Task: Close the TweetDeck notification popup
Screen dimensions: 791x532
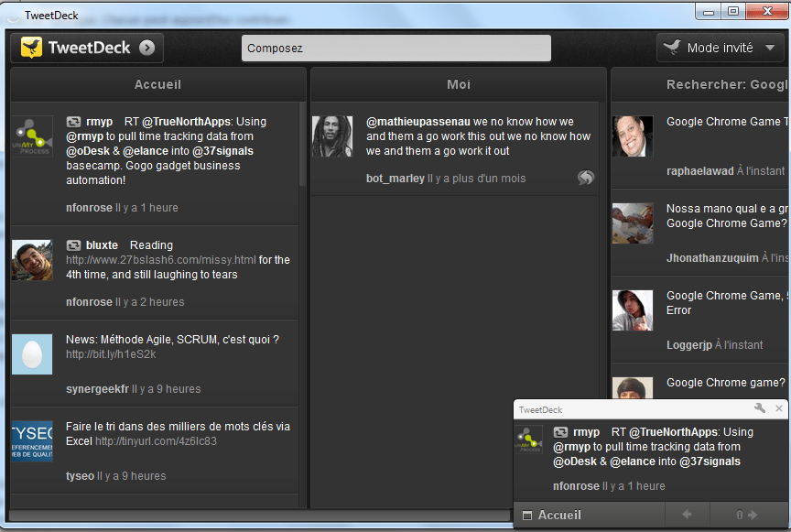Action: coord(779,408)
